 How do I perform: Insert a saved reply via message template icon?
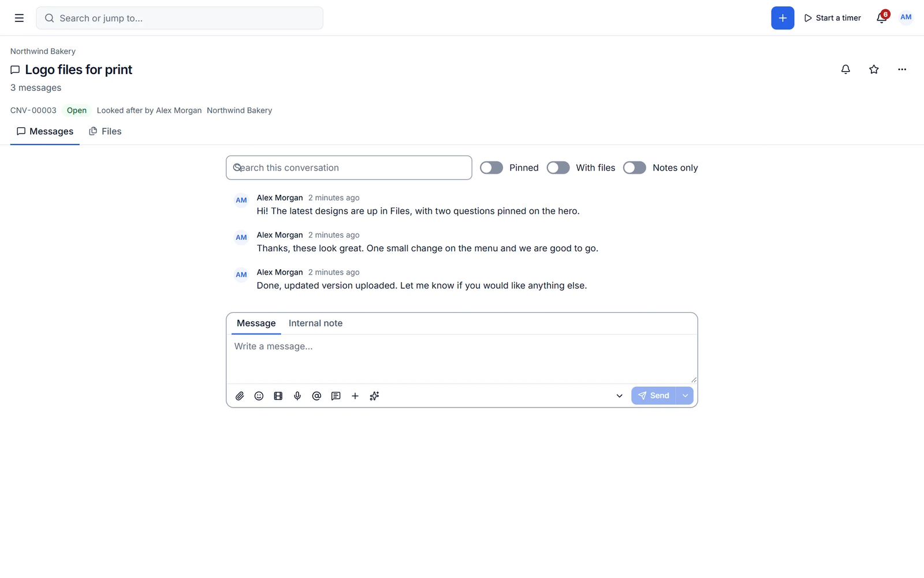click(336, 396)
